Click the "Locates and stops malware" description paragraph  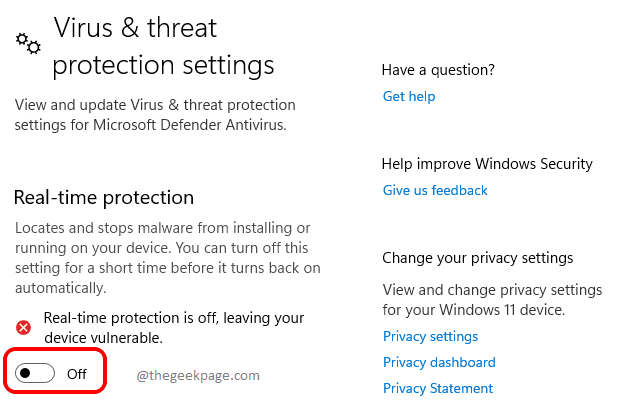(167, 258)
